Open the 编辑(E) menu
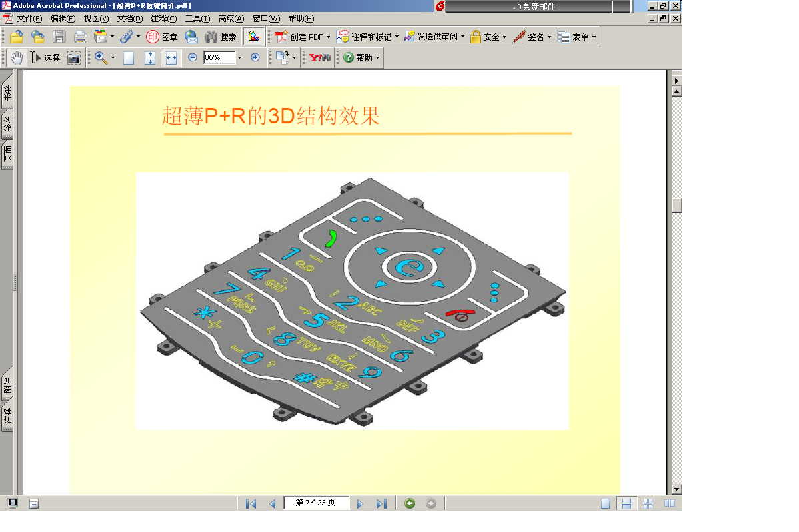The image size is (799, 532). 63,19
